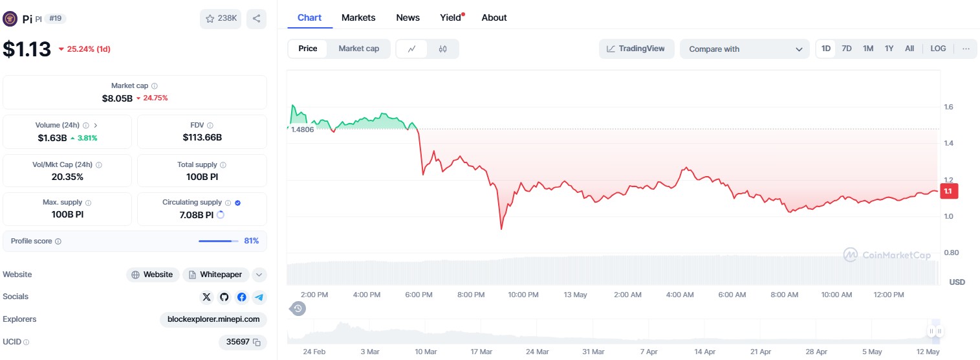
Task: Open chart more options ellipsis menu
Action: click(966, 49)
